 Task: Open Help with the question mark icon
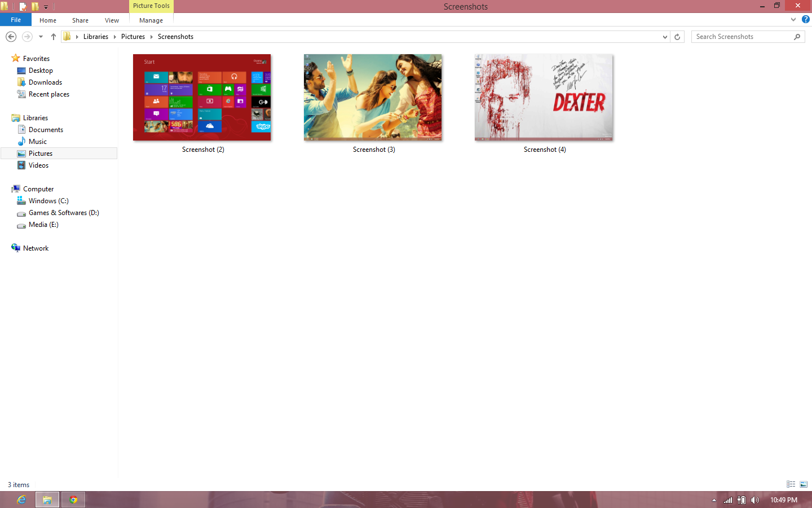click(806, 19)
